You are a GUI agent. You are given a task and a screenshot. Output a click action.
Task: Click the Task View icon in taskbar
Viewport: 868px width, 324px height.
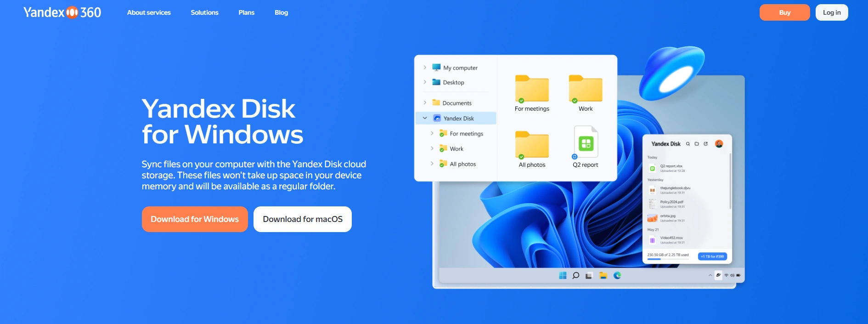[589, 275]
